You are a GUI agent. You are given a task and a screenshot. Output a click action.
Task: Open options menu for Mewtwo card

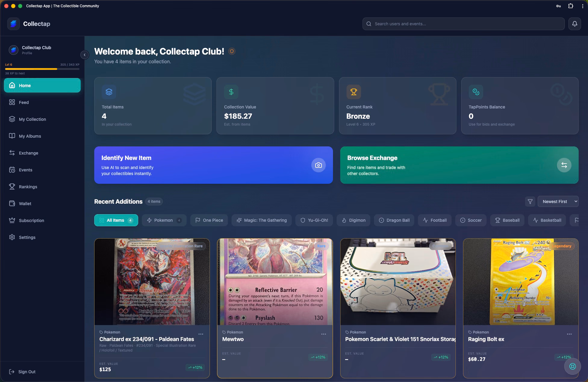[x=324, y=334]
